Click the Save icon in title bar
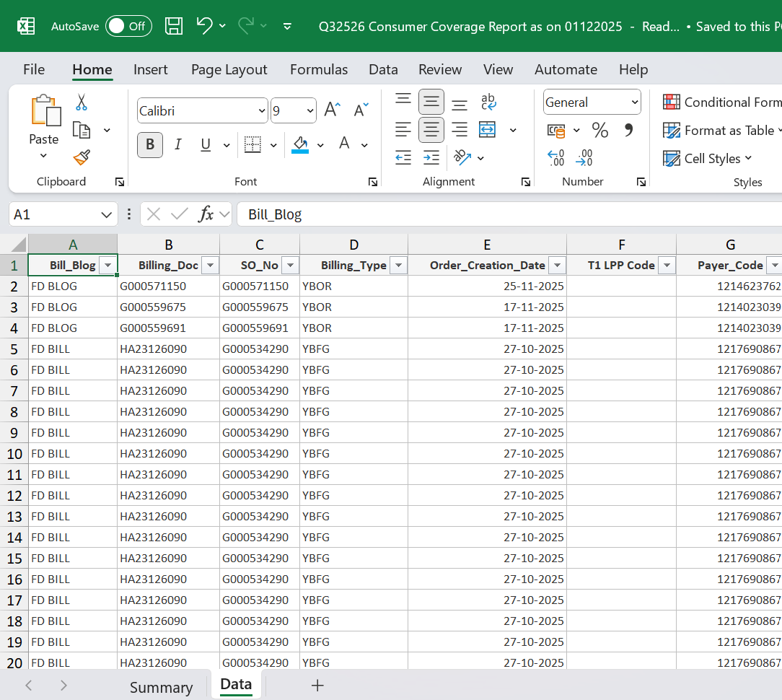This screenshot has width=782, height=700. pos(174,27)
